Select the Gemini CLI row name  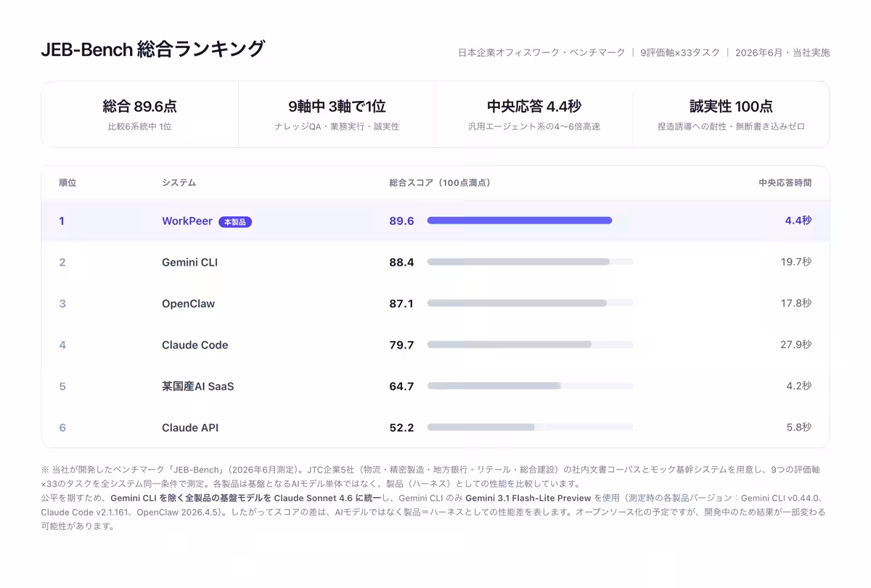point(189,262)
